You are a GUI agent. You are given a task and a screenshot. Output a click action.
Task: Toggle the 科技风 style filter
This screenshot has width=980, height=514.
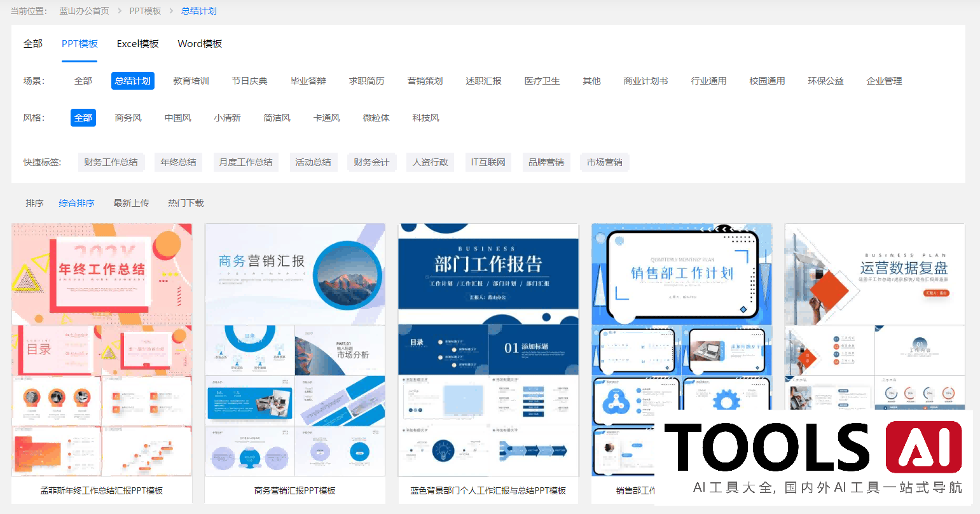click(x=425, y=118)
